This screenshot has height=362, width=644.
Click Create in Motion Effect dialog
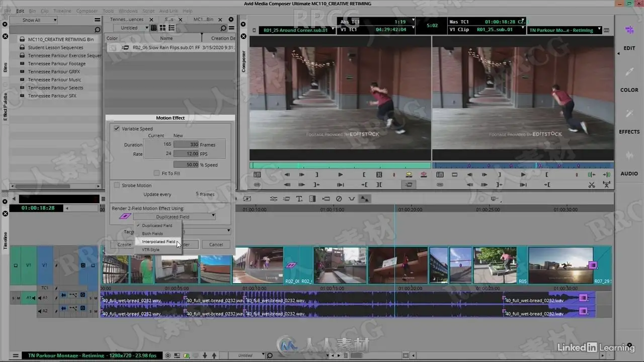click(x=124, y=244)
